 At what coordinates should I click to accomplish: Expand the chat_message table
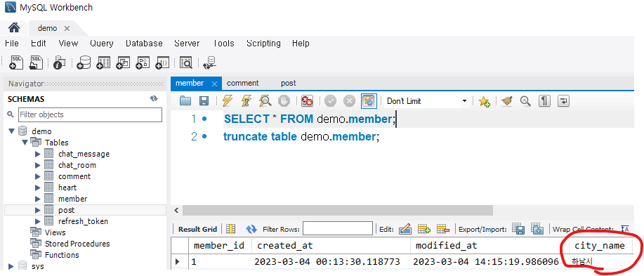point(38,154)
